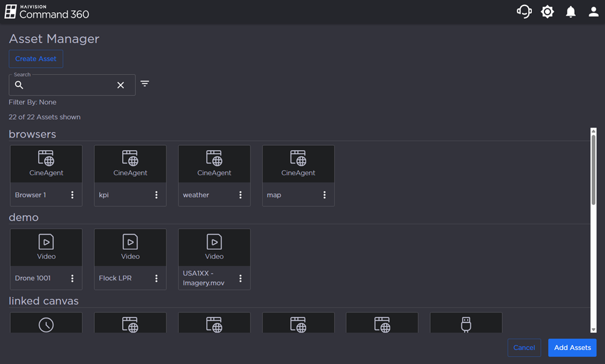Click the search magnifier icon

pos(19,85)
